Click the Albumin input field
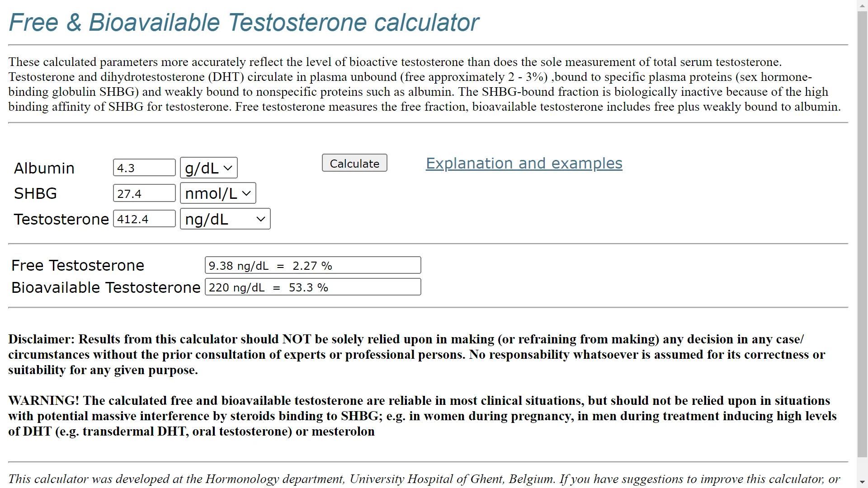This screenshot has width=868, height=488. pyautogui.click(x=144, y=168)
